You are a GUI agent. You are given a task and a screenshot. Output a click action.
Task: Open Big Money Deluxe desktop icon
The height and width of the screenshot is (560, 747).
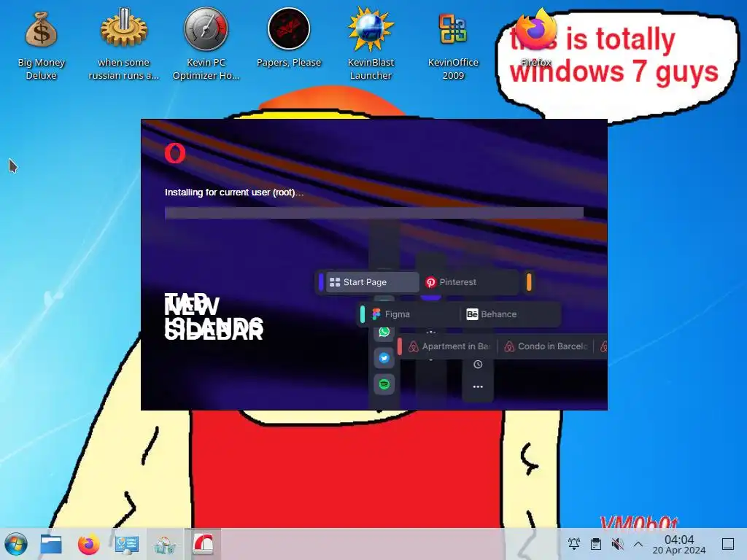(41, 45)
